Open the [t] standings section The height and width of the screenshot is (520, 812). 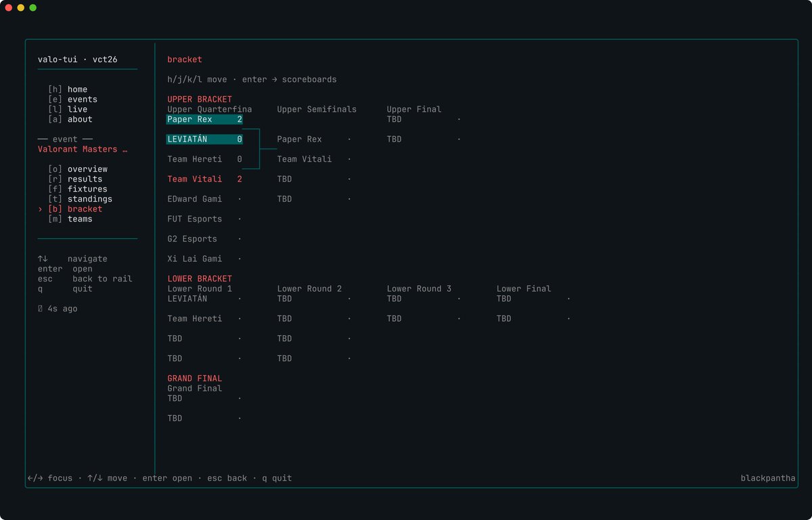click(80, 199)
